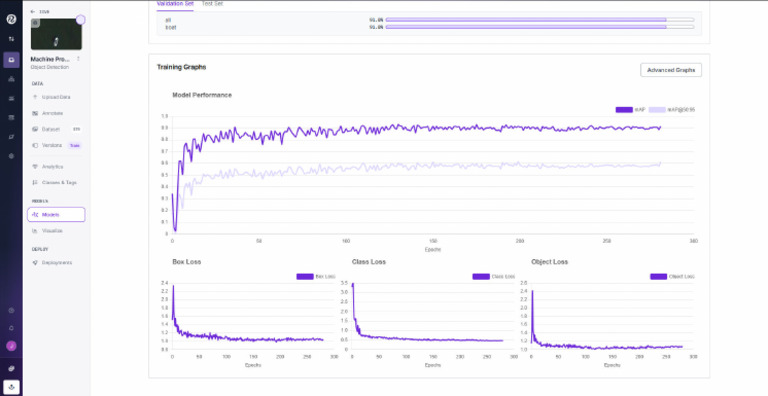Click the Model Performance chart title
The width and height of the screenshot is (768, 396).
(x=202, y=95)
